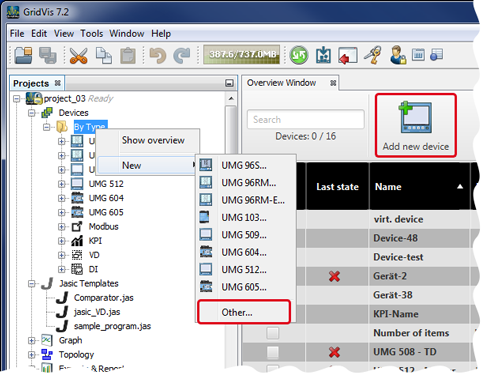Click the scissors cut icon in toolbar

pyautogui.click(x=78, y=55)
